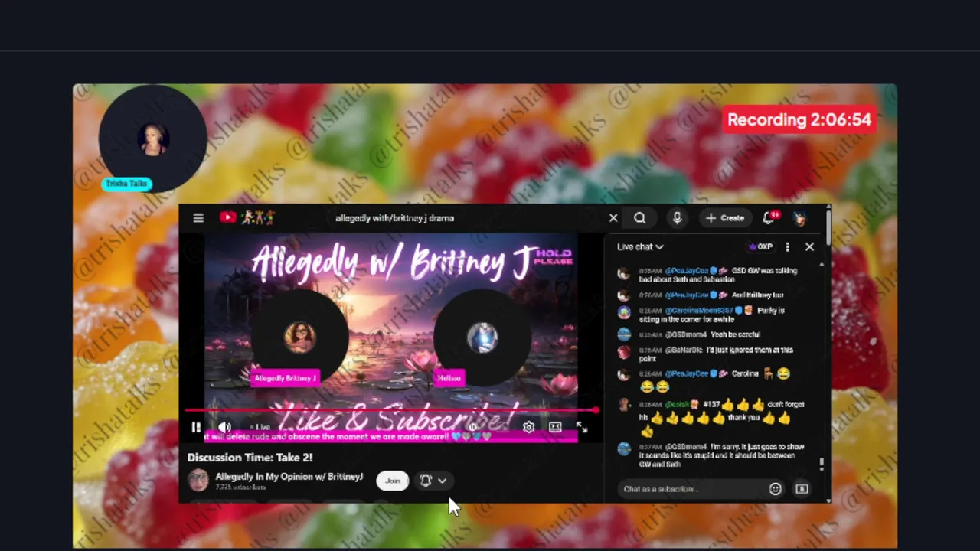
Task: Select the search field text 'allegedly with/brittney j drama'
Action: coord(394,218)
